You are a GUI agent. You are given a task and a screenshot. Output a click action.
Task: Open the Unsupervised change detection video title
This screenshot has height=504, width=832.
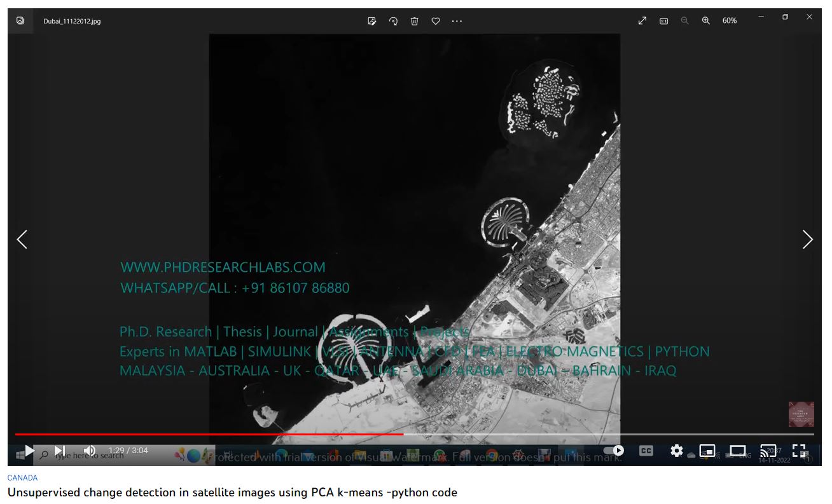232,493
